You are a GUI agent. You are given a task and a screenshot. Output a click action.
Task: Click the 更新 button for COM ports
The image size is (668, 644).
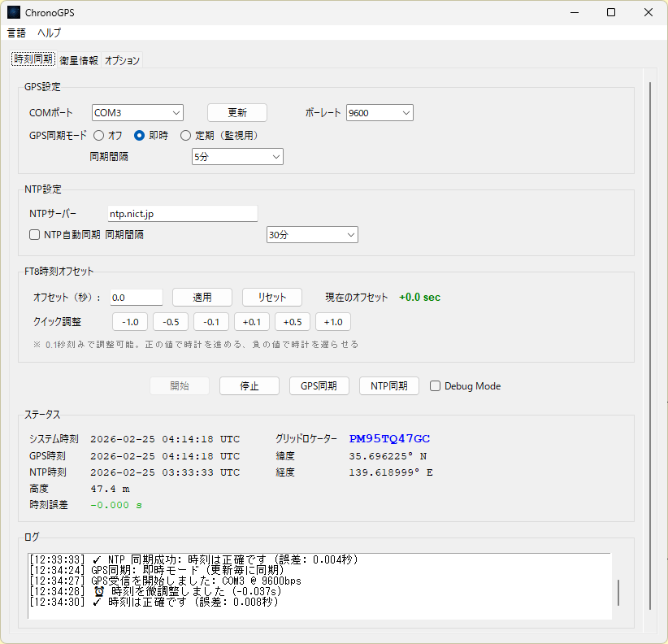coord(236,113)
